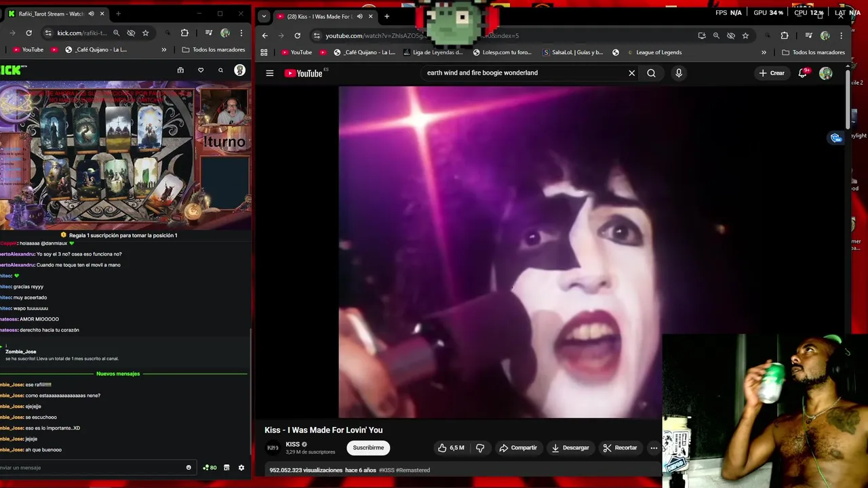Click the Suscribirme button
This screenshot has height=488, width=868.
click(368, 448)
